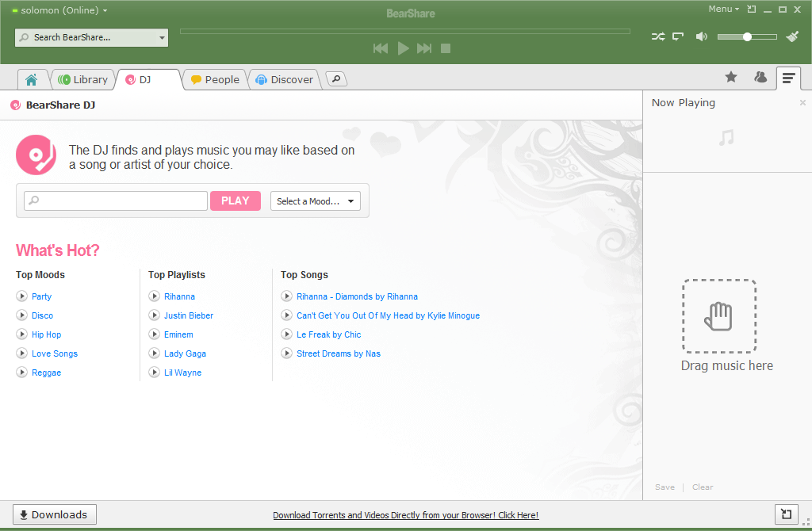This screenshot has width=812, height=531.
Task: Play the Justin Bieber playlist icon
Action: click(x=155, y=315)
